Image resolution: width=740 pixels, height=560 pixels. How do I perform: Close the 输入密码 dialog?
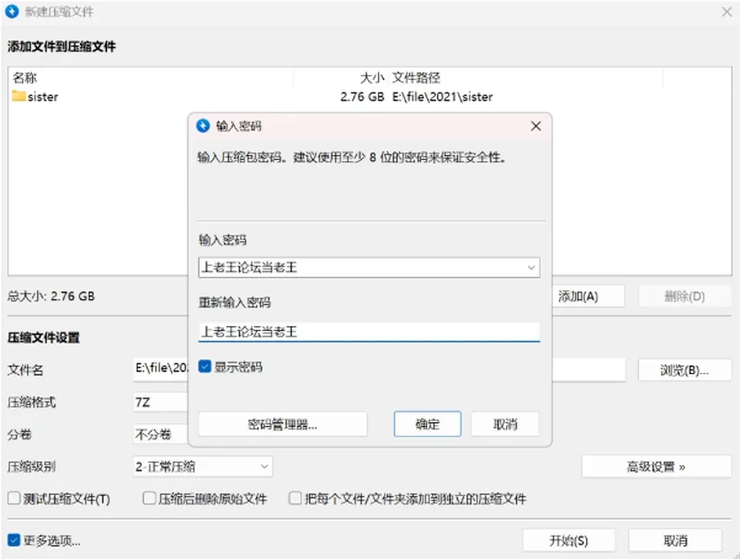[x=536, y=126]
